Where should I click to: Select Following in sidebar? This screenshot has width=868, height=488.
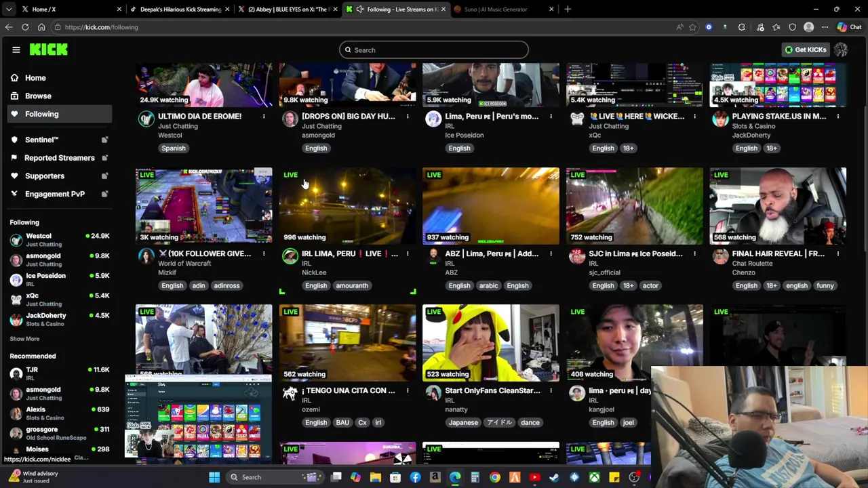[x=60, y=114]
